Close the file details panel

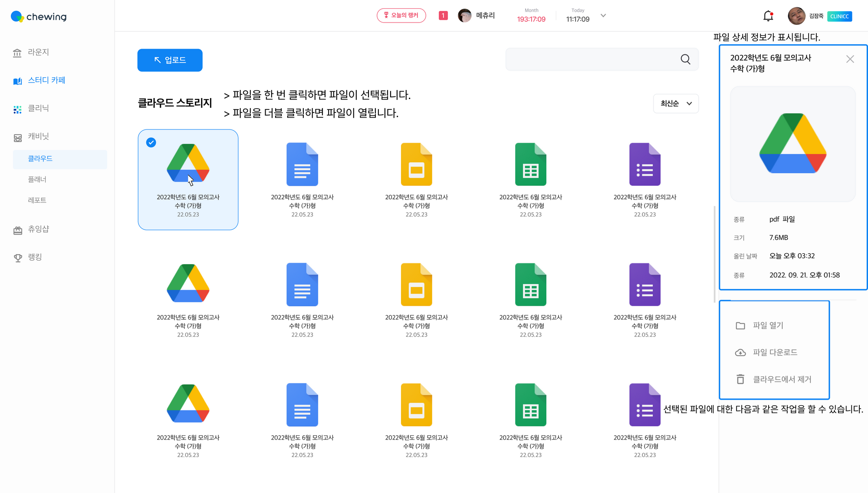tap(850, 59)
